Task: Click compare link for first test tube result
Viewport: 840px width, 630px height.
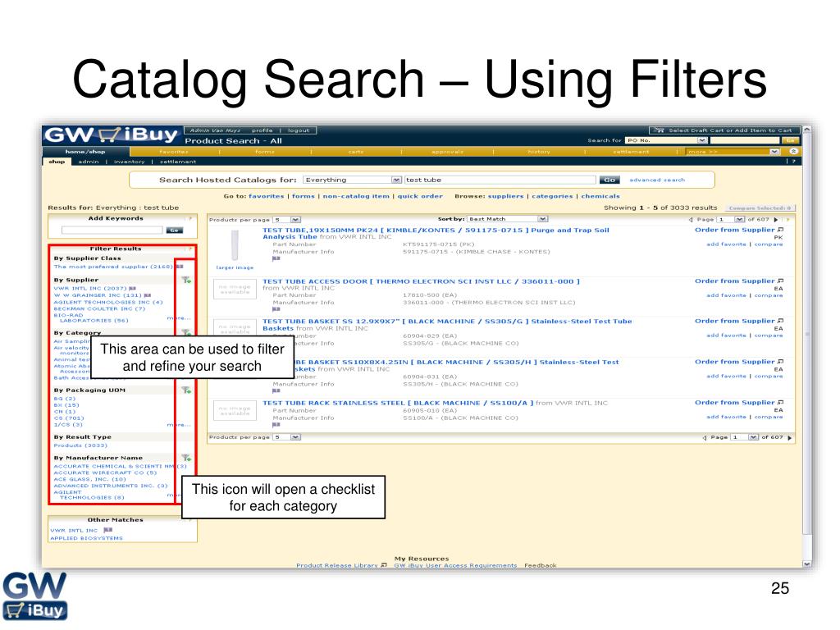Action: click(768, 244)
